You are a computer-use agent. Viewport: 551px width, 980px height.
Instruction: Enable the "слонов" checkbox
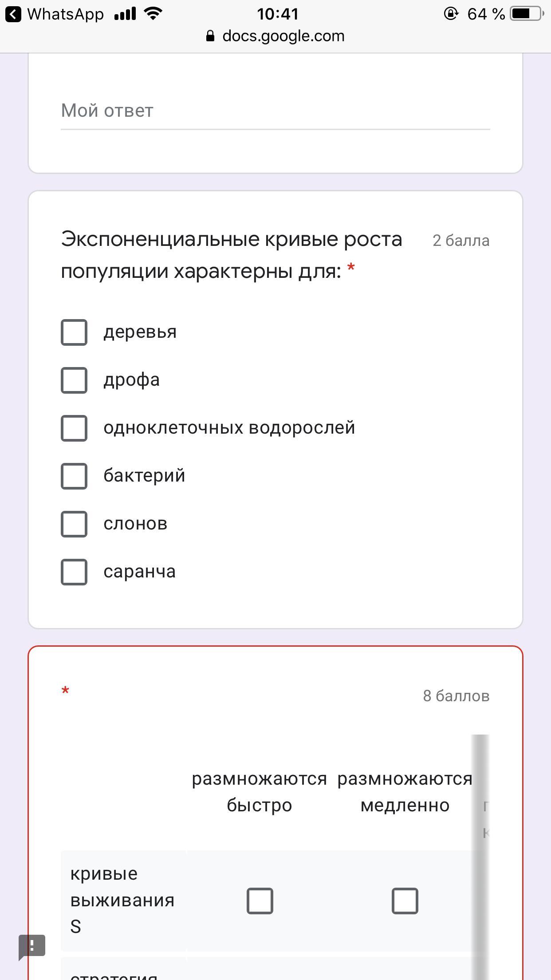pyautogui.click(x=74, y=524)
